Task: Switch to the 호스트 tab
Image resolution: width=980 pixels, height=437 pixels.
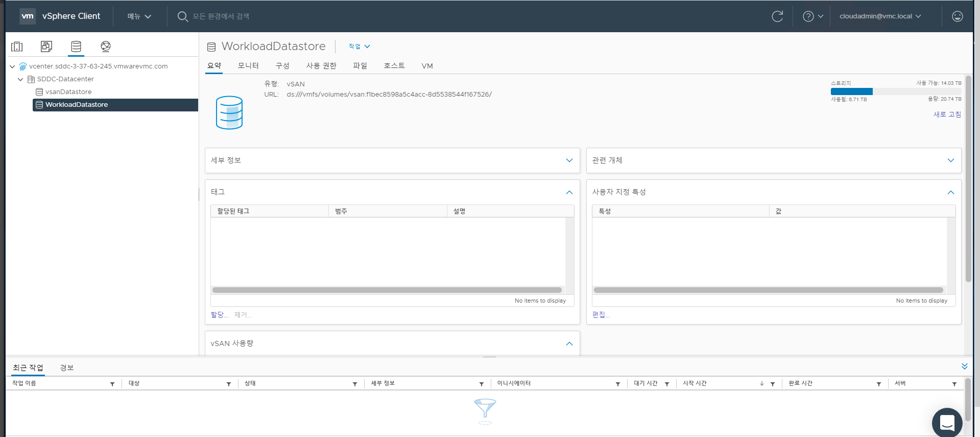Action: coord(394,66)
